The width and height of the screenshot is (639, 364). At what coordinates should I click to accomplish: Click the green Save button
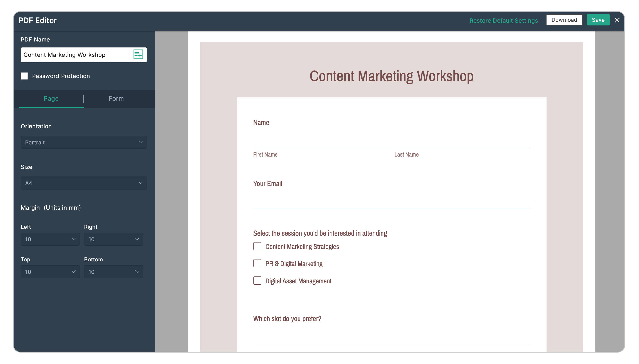(598, 20)
